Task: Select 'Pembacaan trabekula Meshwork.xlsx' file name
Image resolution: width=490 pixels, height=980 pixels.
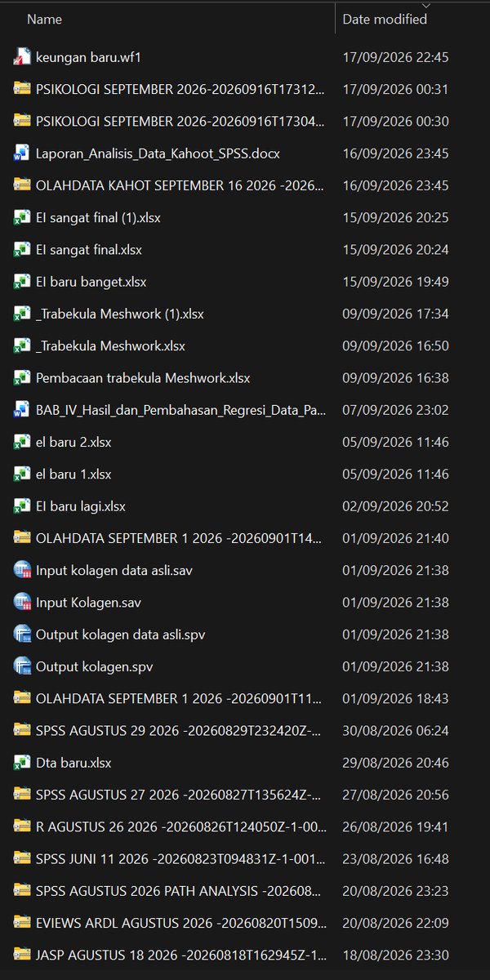Action: [x=143, y=378]
